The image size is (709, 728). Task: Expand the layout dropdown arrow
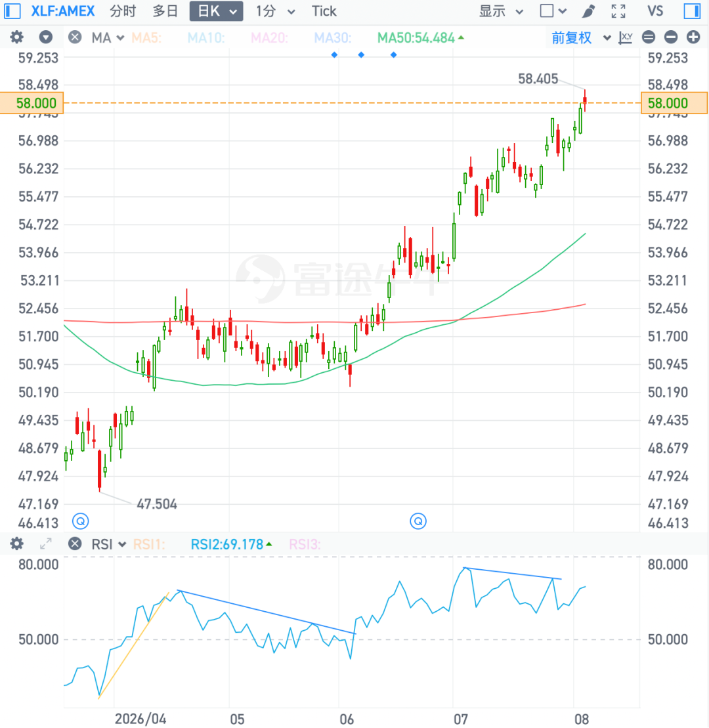(563, 12)
